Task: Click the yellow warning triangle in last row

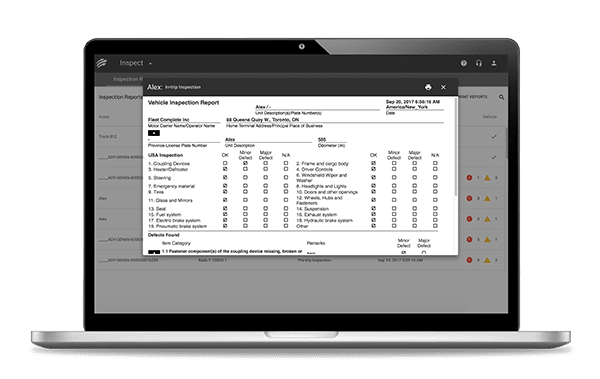Action: click(487, 260)
